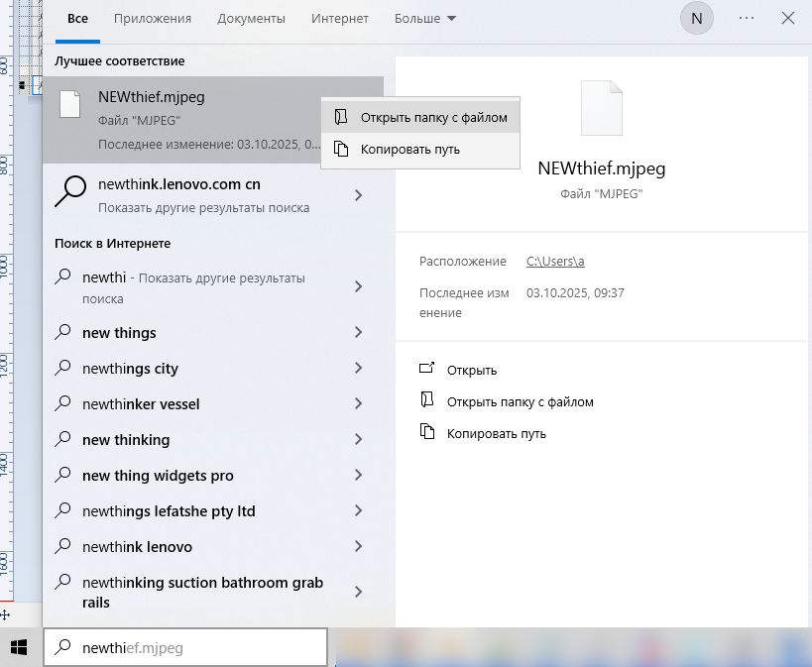Click the user account avatar 'N'

(697, 19)
